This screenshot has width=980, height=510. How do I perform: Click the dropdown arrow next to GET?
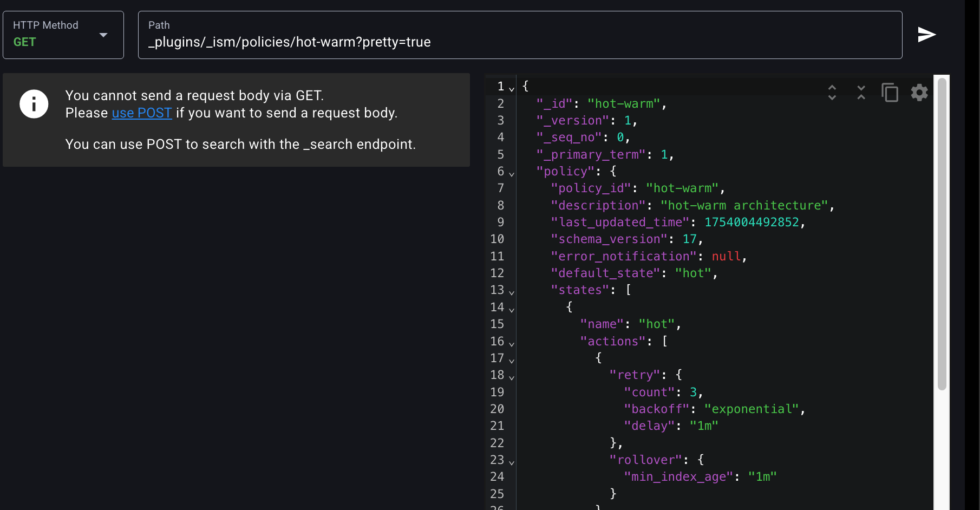[103, 35]
